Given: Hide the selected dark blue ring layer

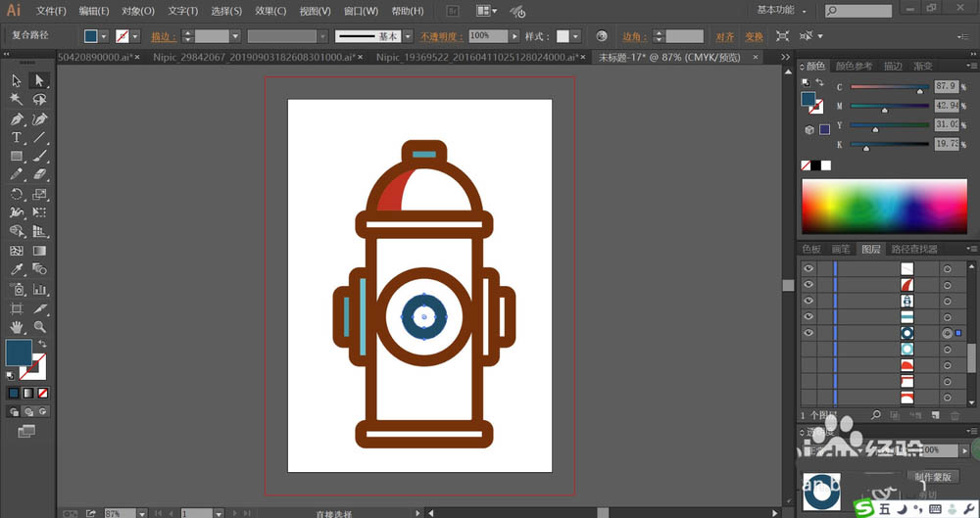Looking at the screenshot, I should point(808,333).
